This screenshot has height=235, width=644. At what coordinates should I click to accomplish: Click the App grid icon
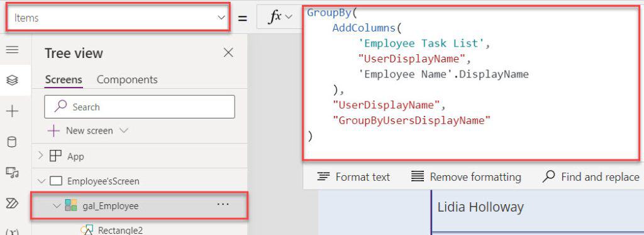click(55, 156)
